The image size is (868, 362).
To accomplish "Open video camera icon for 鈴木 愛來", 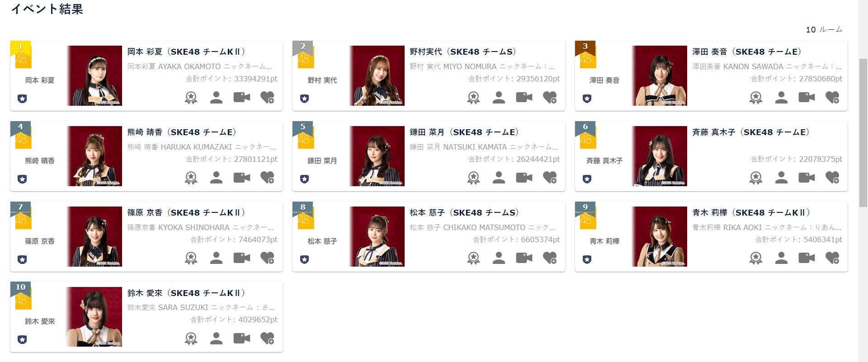I will [241, 338].
